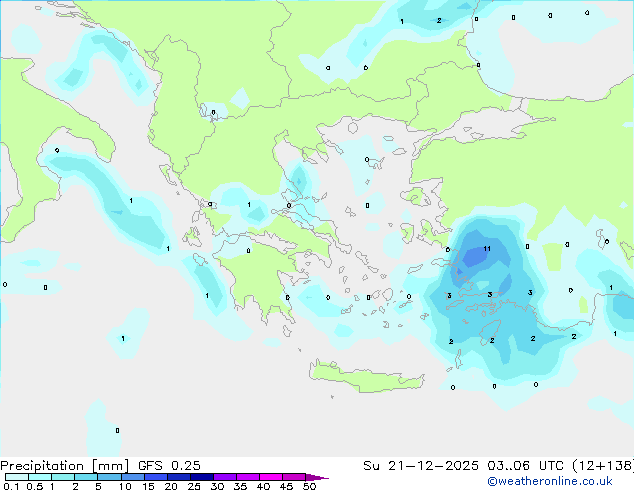The image size is (634, 490).
Task: Pick the 15–20 mm legend color swatch
Action: click(155, 477)
